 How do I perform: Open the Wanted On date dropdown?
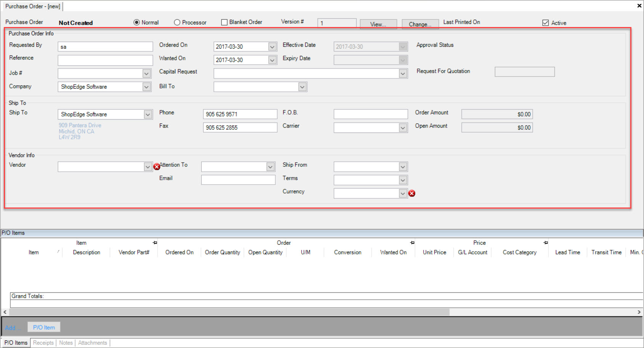point(272,60)
